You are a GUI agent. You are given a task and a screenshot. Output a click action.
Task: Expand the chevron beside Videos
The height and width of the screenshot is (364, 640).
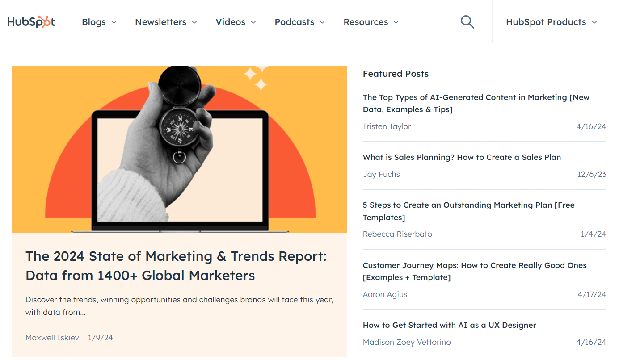click(x=253, y=22)
